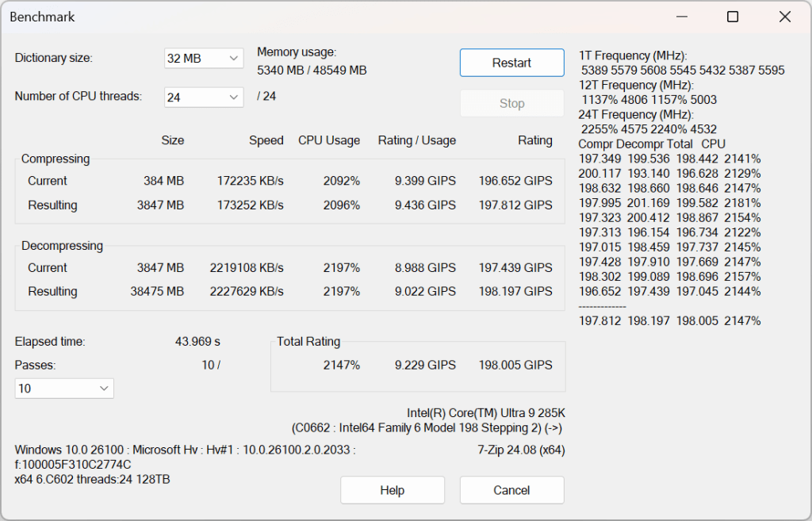Cancel the benchmark dialog
This screenshot has height=521, width=812.
tap(511, 489)
